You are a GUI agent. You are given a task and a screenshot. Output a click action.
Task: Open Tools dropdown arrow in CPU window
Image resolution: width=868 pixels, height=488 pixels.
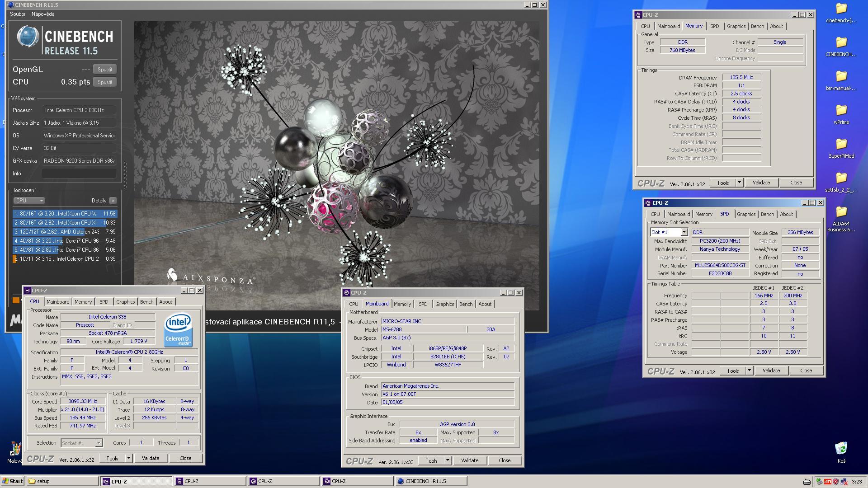[x=128, y=458]
